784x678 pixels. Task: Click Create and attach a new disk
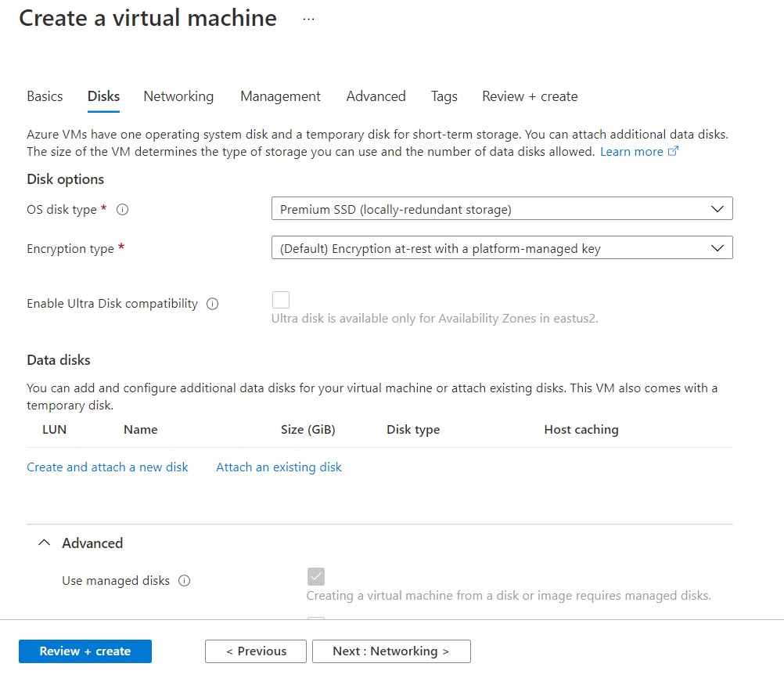107,467
